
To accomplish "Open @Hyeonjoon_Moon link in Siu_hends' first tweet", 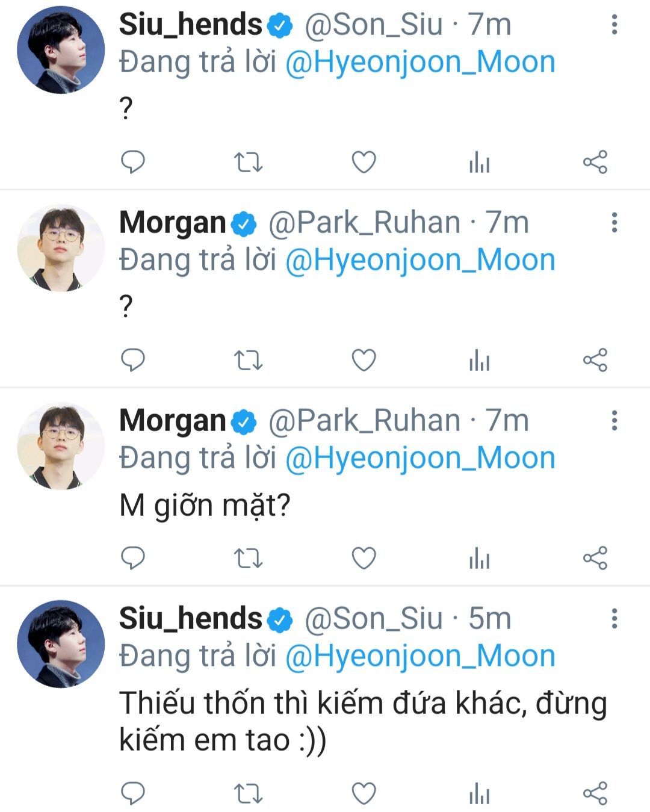I will 420,62.
